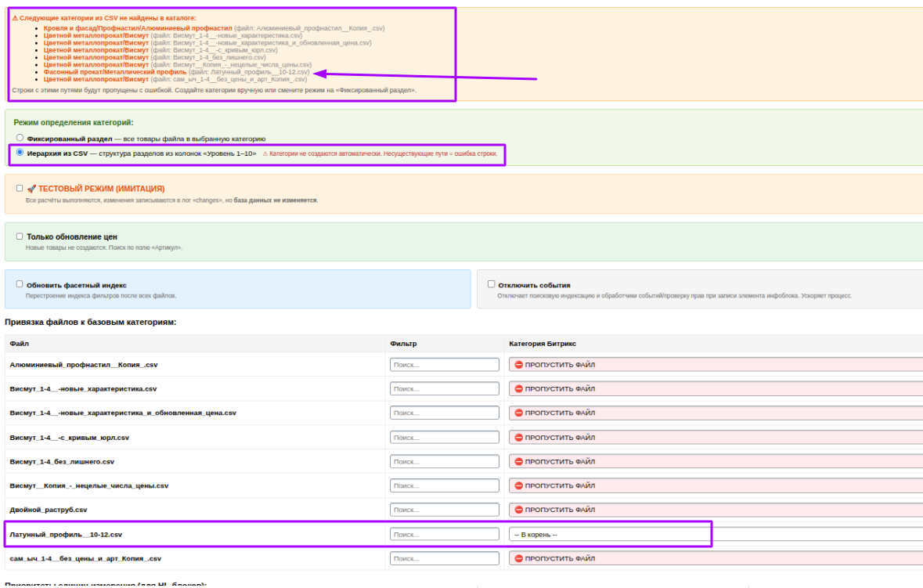This screenshot has width=923, height=588.
Task: Toggle the Отключить события checkbox
Action: coord(492,285)
